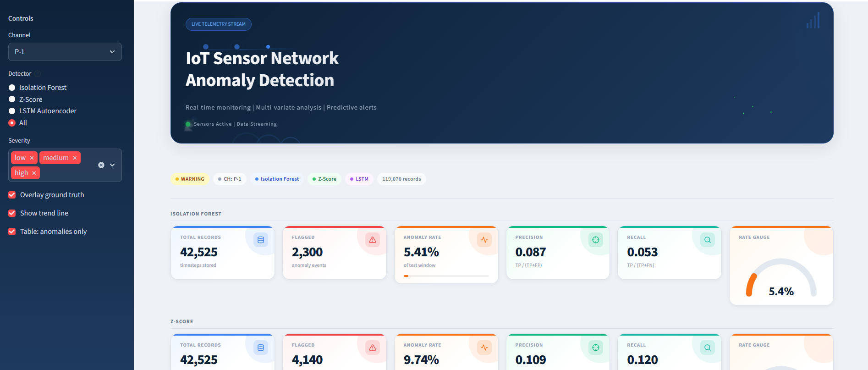Image resolution: width=868 pixels, height=370 pixels.
Task: Click the 0.120 recall value
Action: 643,360
